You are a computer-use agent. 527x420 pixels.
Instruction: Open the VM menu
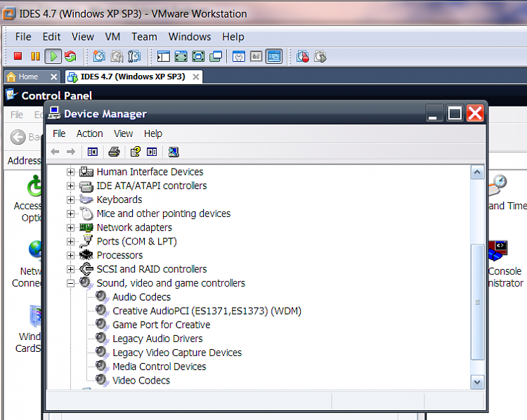click(112, 37)
